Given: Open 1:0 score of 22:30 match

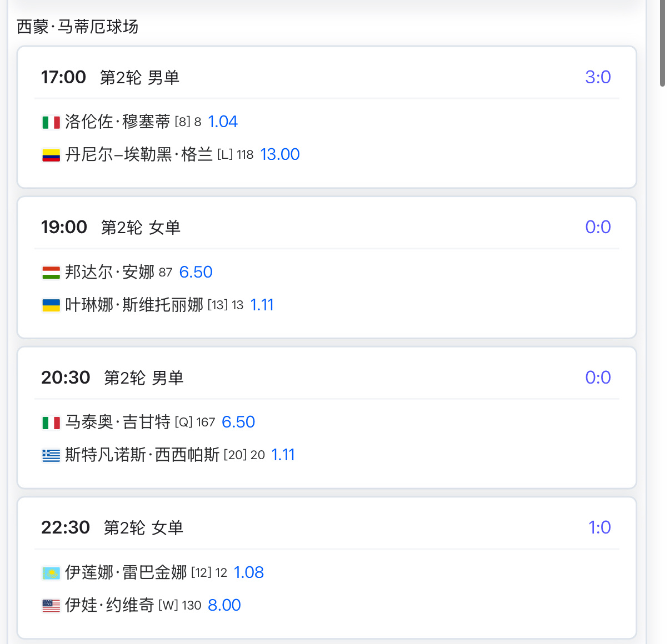Looking at the screenshot, I should click(599, 527).
